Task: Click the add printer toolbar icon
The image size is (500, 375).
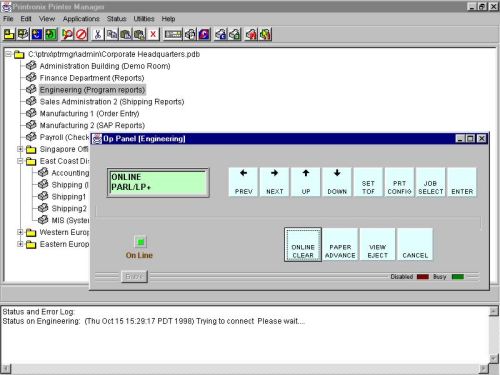Action: coord(23,34)
